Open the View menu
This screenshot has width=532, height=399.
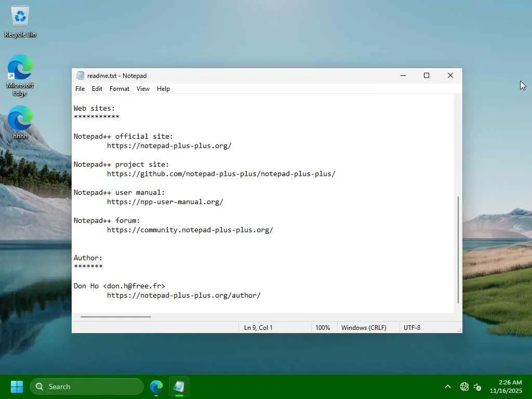click(x=143, y=88)
